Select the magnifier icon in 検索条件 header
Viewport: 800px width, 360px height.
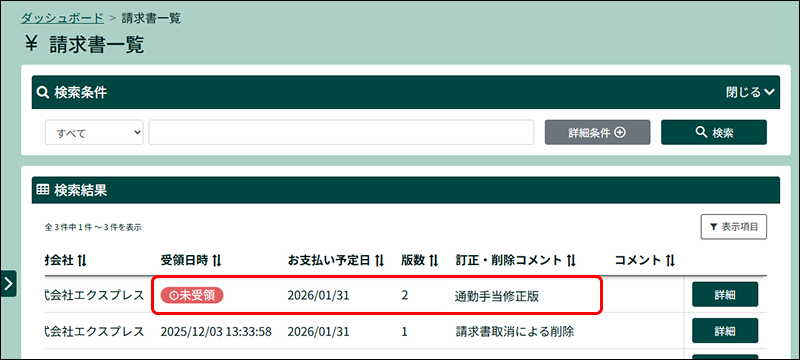(43, 92)
